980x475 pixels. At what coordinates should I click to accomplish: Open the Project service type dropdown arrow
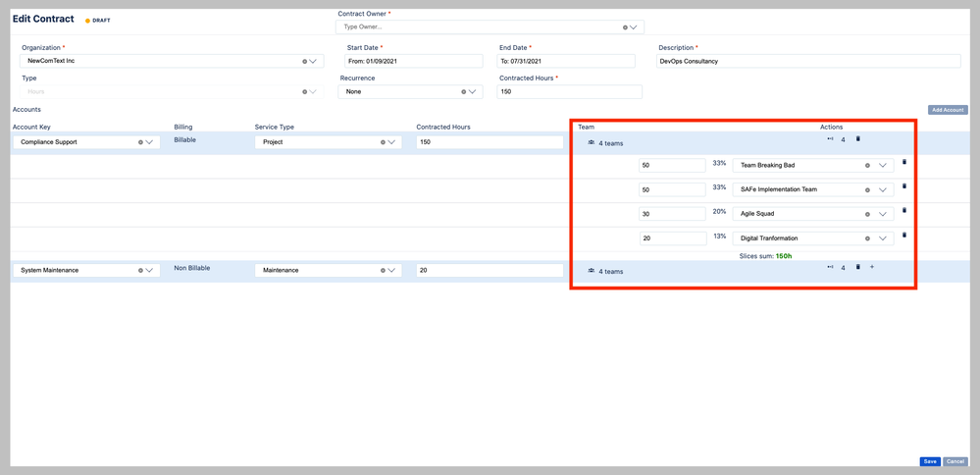tap(390, 142)
